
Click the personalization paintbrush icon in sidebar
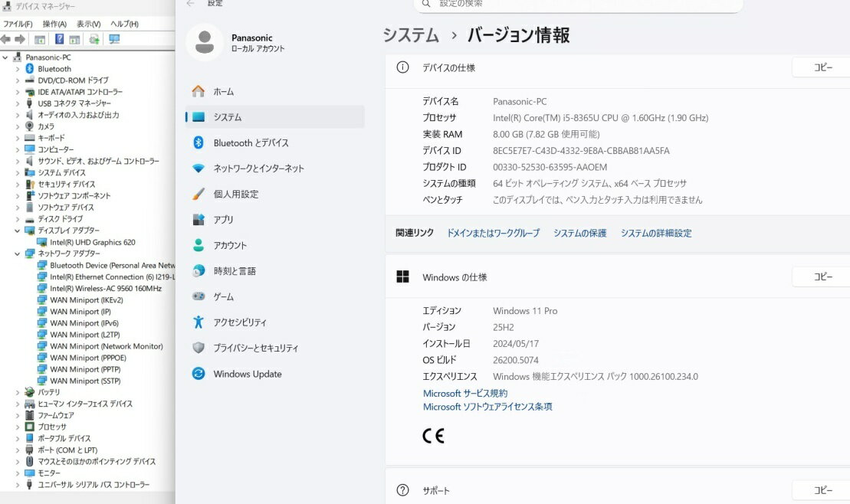[x=199, y=194]
